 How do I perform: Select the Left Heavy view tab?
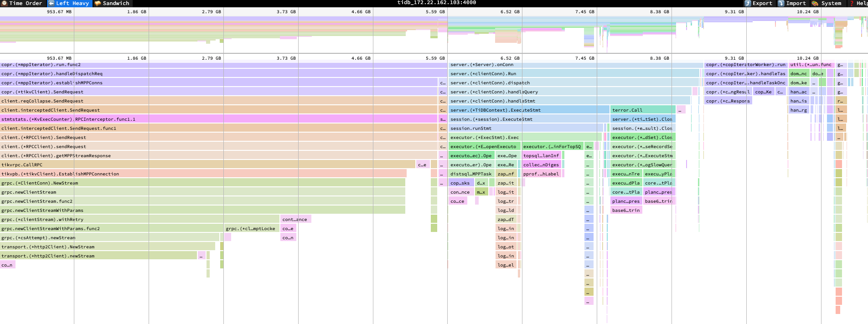(x=69, y=3)
